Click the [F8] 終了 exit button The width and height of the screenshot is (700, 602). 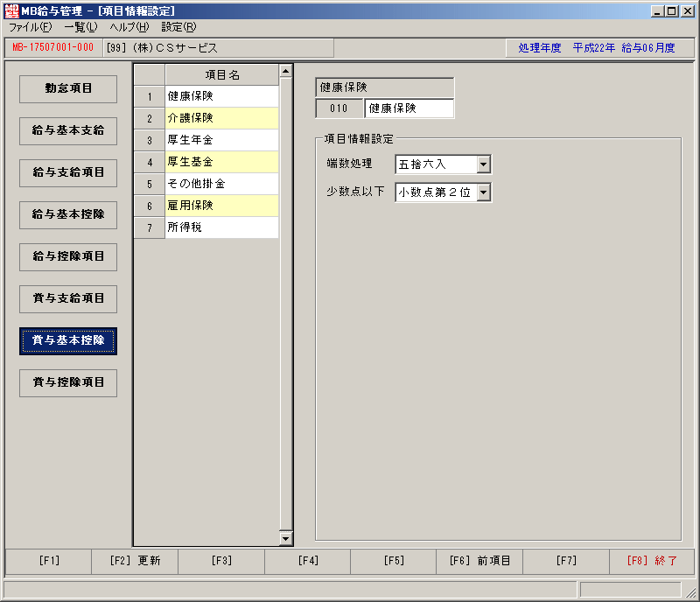pyautogui.click(x=652, y=561)
